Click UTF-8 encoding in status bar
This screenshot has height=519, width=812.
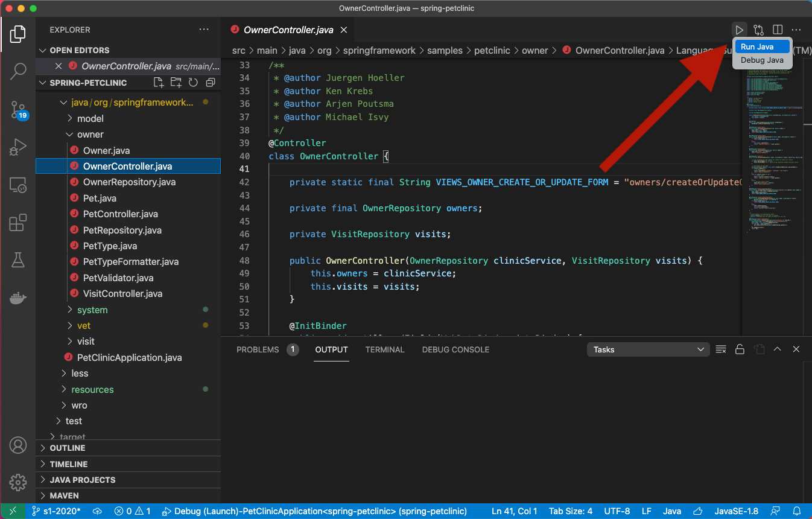pyautogui.click(x=617, y=511)
